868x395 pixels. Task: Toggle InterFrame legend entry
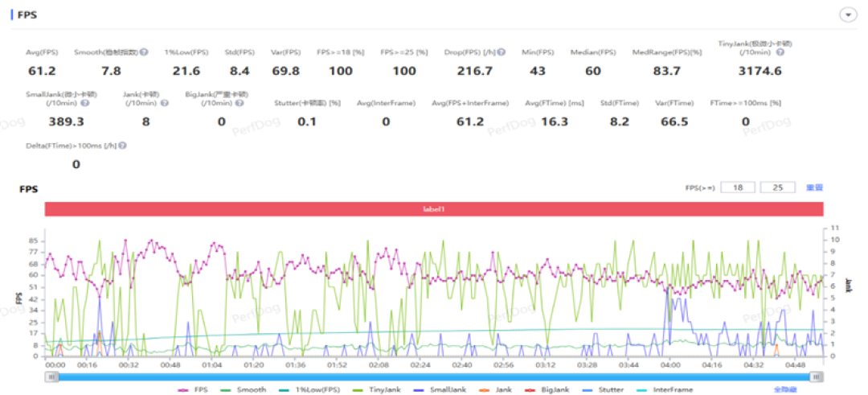click(665, 390)
